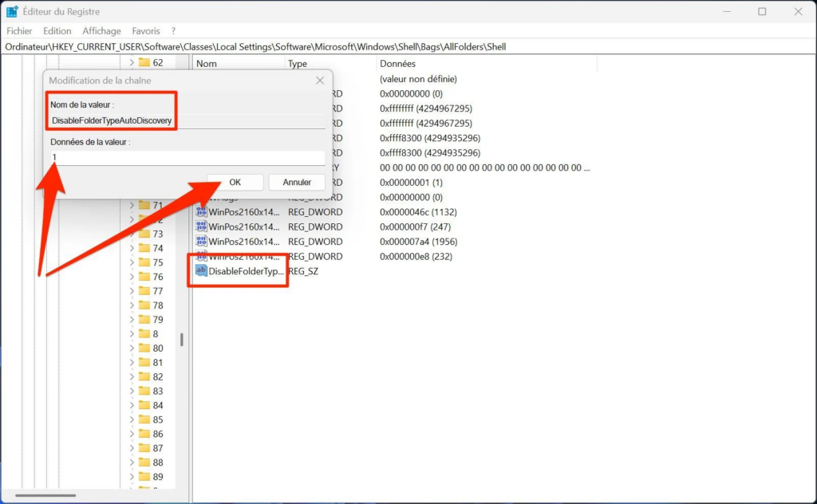Select the folder icon for key 62

click(x=144, y=62)
